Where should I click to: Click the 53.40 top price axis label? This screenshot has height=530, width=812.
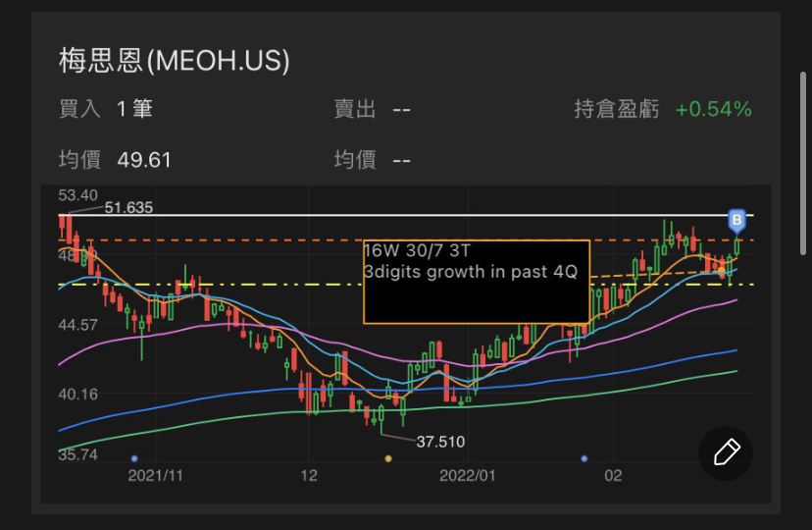78,194
